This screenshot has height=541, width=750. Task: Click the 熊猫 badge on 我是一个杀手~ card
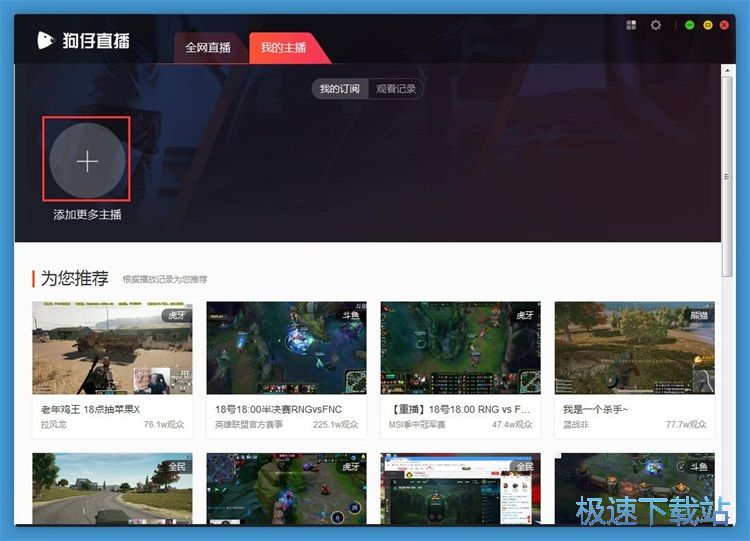coord(699,315)
